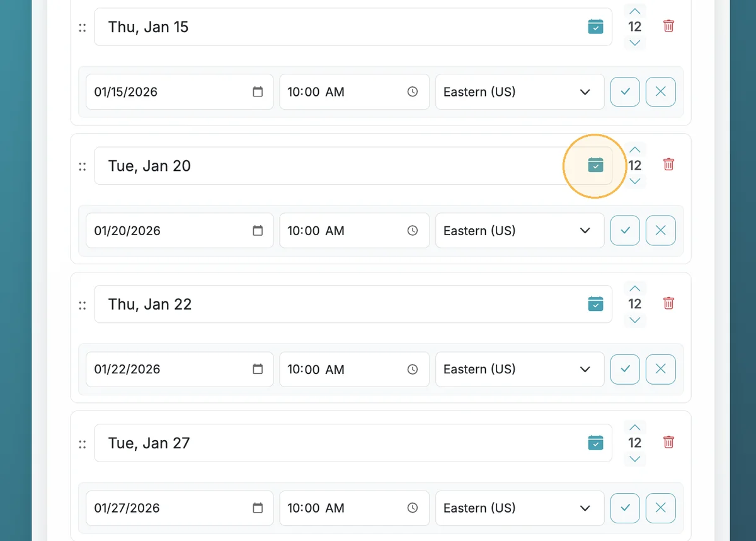Click the 01/22/2026 date value
This screenshot has width=756, height=541.
click(x=127, y=369)
